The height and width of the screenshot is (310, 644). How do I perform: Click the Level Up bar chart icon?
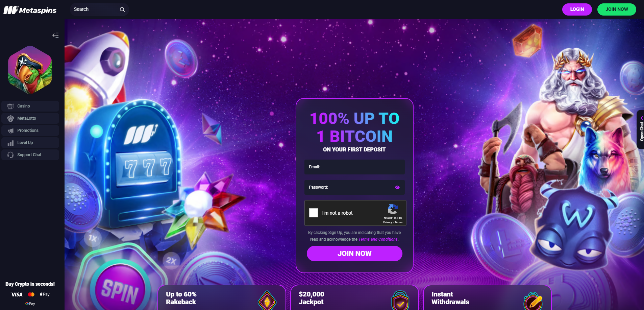click(11, 143)
